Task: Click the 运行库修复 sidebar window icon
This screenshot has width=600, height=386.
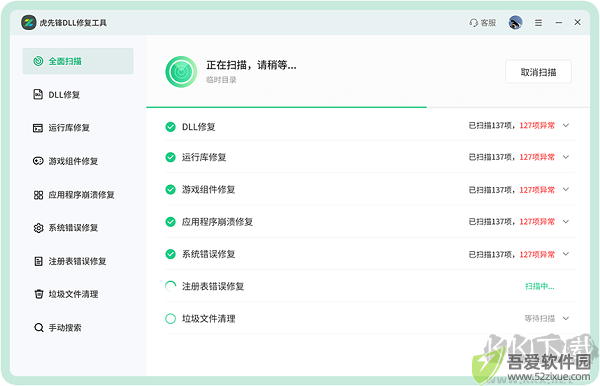Action: 38,128
